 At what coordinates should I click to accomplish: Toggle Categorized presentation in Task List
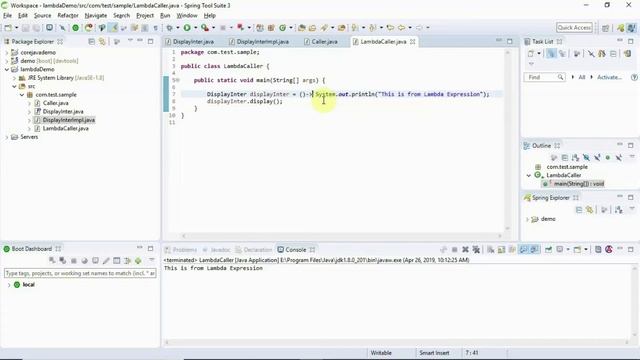click(x=551, y=53)
